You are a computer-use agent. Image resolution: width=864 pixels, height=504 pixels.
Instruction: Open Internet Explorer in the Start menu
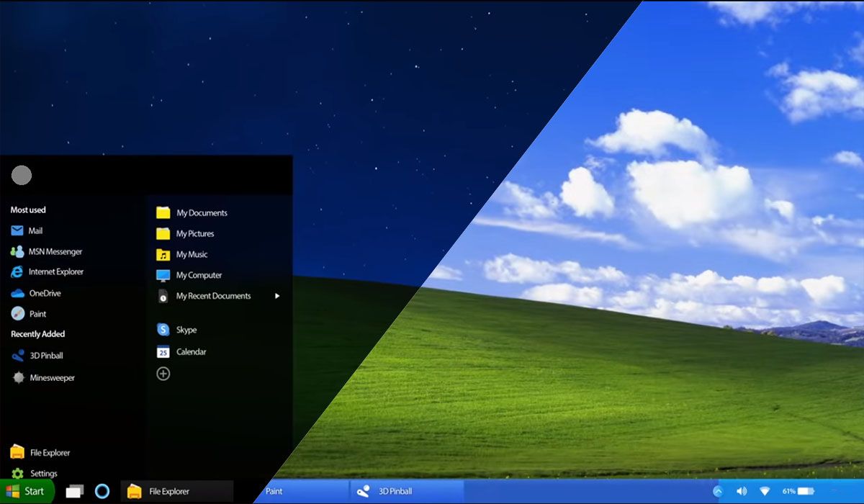[x=47, y=272]
